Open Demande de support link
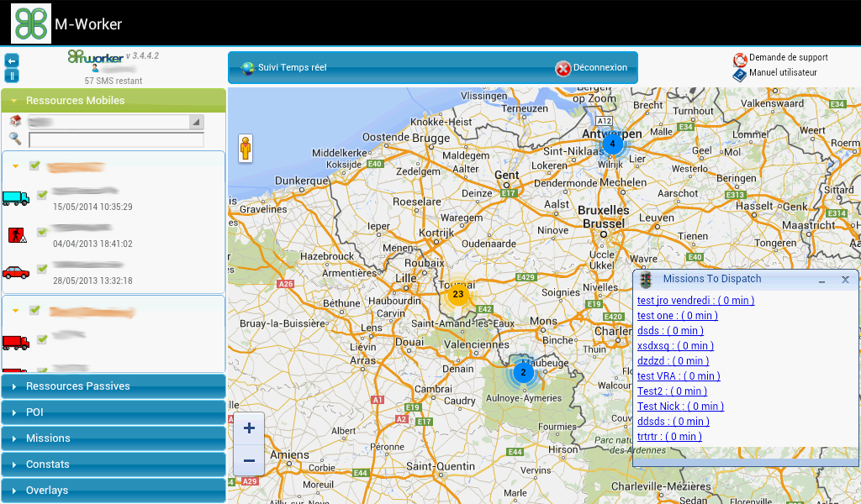Screen dimensions: 861x504 [x=789, y=58]
